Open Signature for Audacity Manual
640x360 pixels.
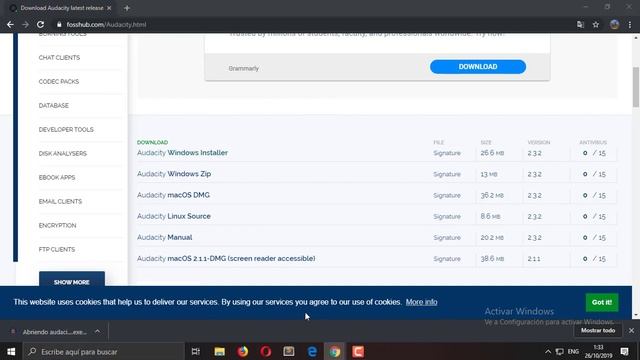(x=447, y=238)
